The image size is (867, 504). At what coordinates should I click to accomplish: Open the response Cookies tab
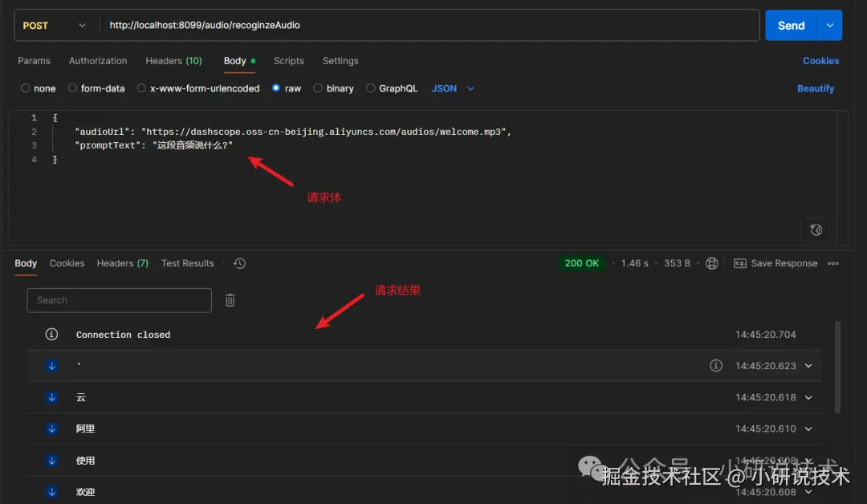coord(67,263)
